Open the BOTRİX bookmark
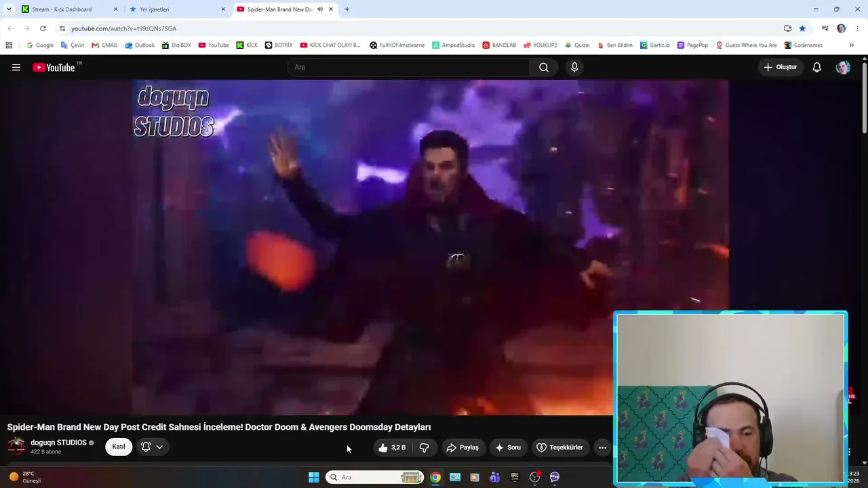The image size is (868, 488). [x=279, y=45]
